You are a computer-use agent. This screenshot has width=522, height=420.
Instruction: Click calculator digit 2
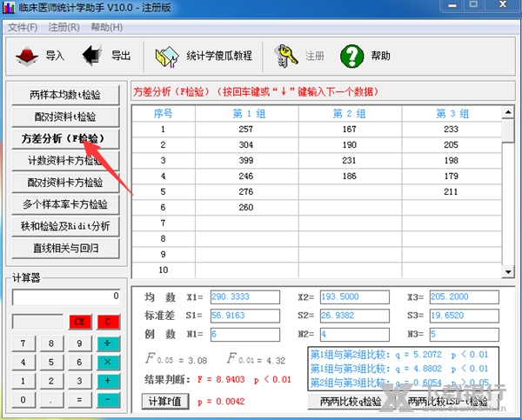click(51, 380)
